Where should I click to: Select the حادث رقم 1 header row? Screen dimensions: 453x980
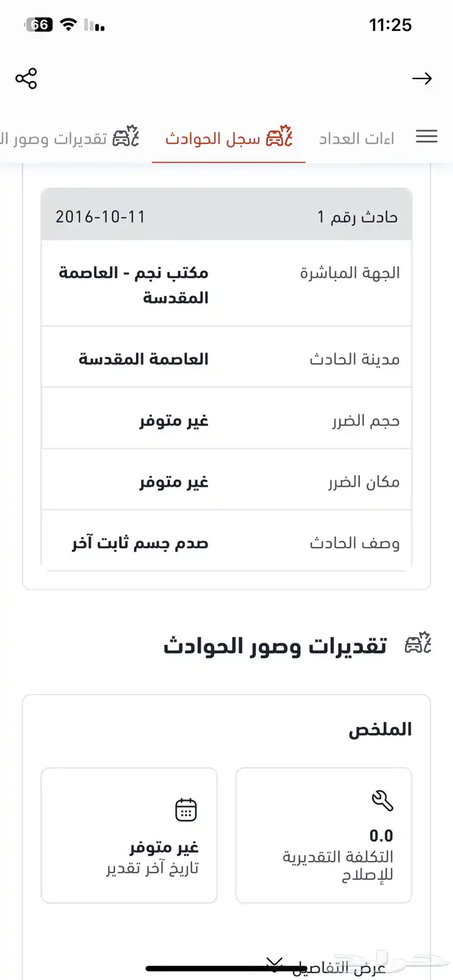(x=226, y=216)
